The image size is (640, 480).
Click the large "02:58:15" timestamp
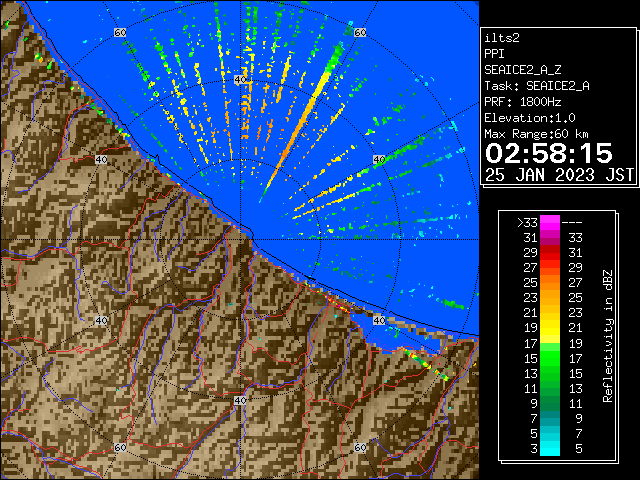click(x=549, y=153)
